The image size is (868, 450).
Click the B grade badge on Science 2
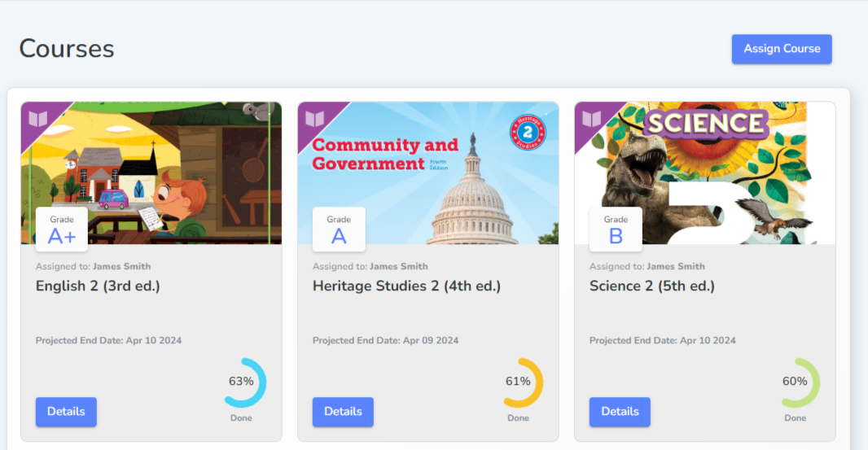[x=616, y=229]
